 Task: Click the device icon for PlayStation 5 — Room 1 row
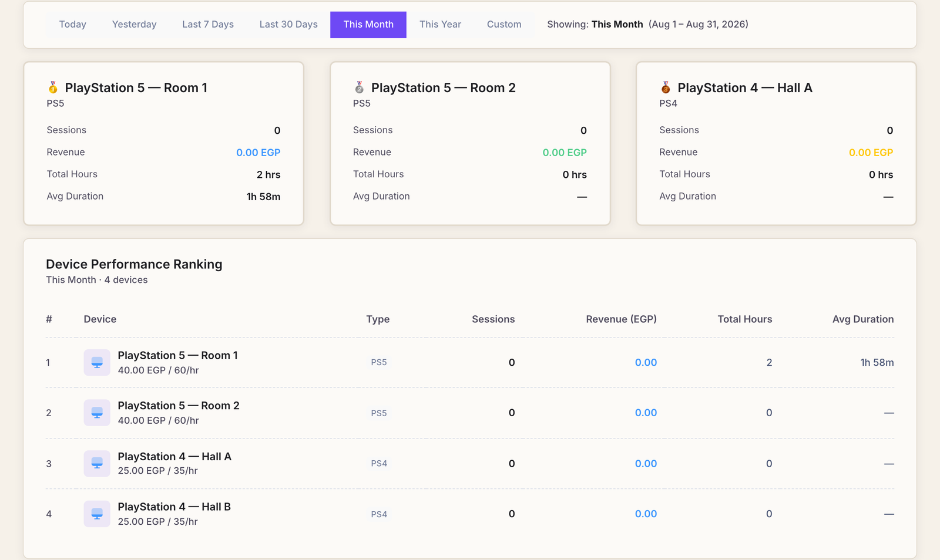click(97, 363)
